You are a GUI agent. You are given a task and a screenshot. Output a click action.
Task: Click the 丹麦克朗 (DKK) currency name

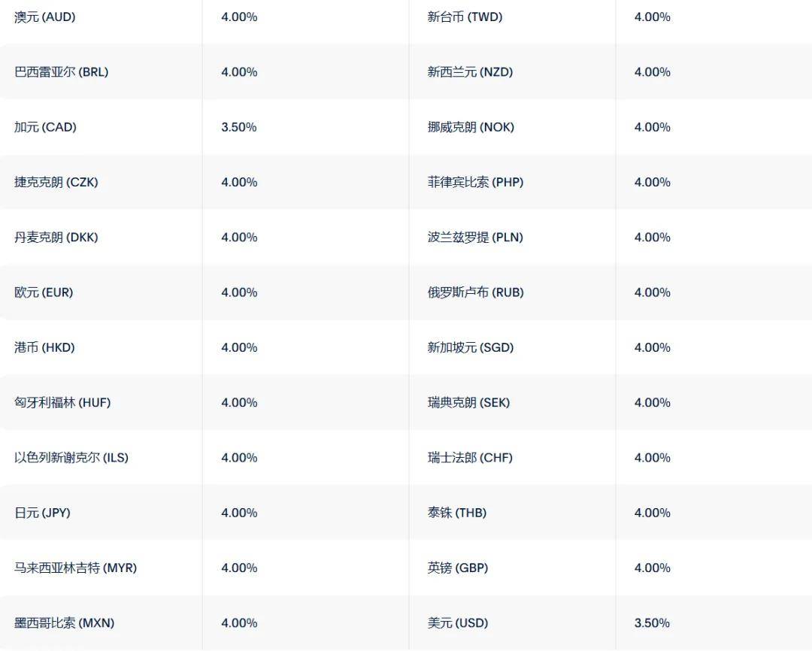click(56, 238)
